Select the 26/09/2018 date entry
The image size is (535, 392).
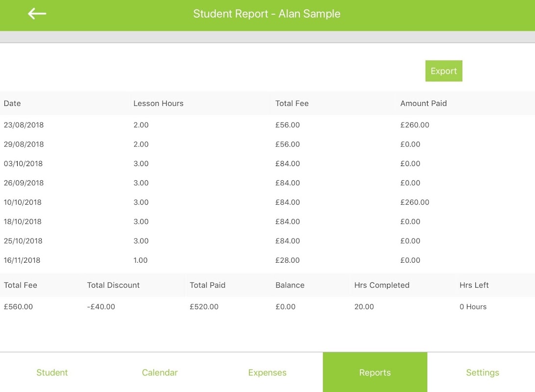(24, 183)
